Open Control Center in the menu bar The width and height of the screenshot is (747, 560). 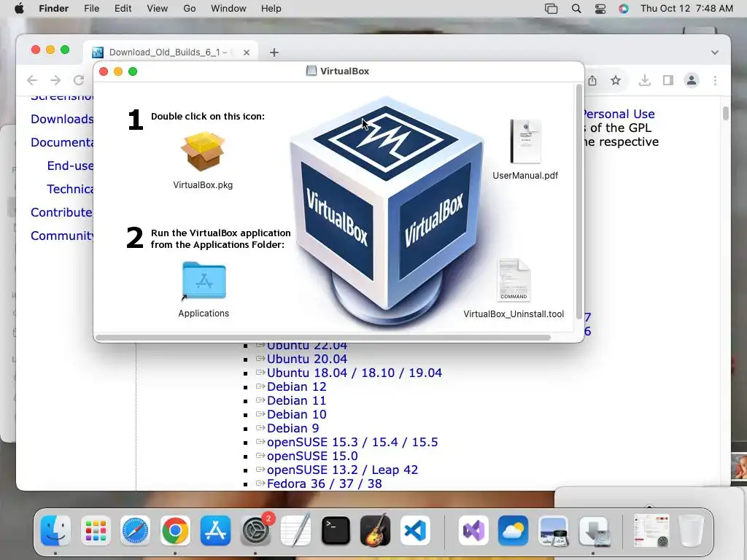600,9
